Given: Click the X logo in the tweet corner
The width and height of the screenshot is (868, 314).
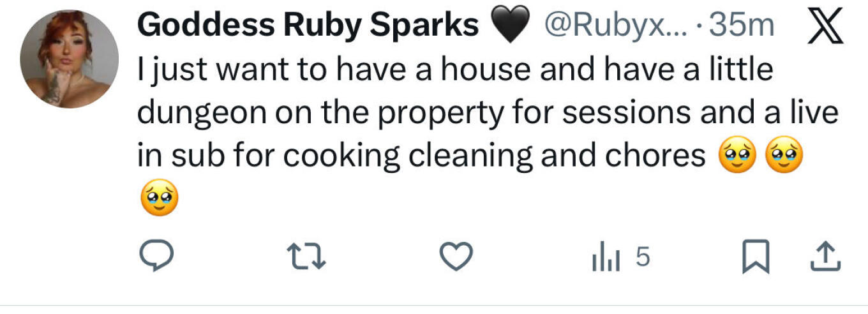Looking at the screenshot, I should tap(825, 26).
